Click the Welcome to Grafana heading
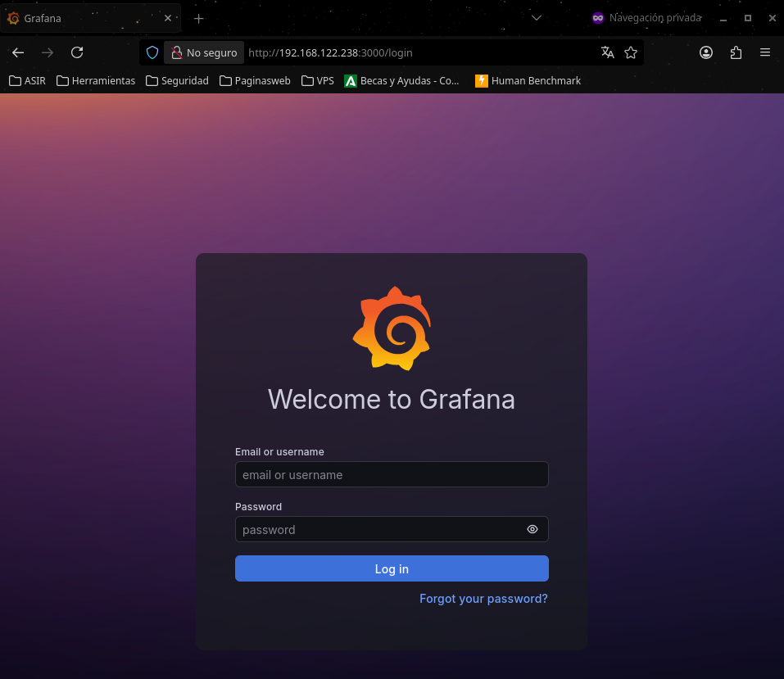Screen dimensions: 784x679 [392, 399]
